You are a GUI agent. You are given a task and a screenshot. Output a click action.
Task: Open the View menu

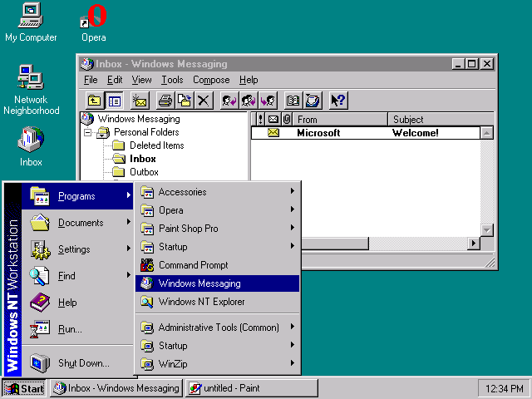(141, 80)
